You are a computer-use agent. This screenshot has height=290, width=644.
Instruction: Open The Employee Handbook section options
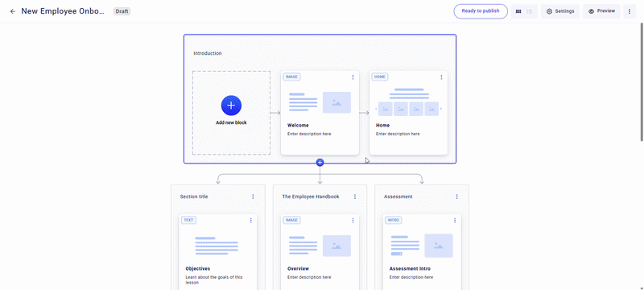point(355,197)
